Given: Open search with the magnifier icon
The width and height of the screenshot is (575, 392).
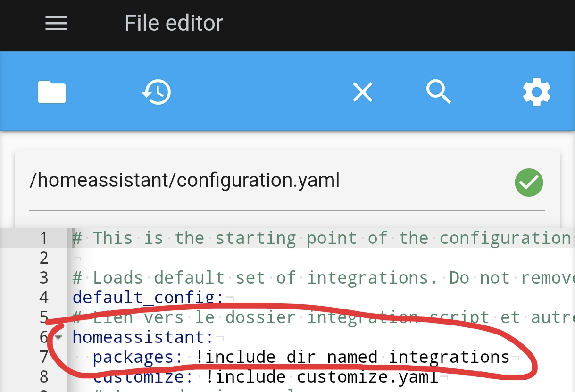Looking at the screenshot, I should [439, 92].
